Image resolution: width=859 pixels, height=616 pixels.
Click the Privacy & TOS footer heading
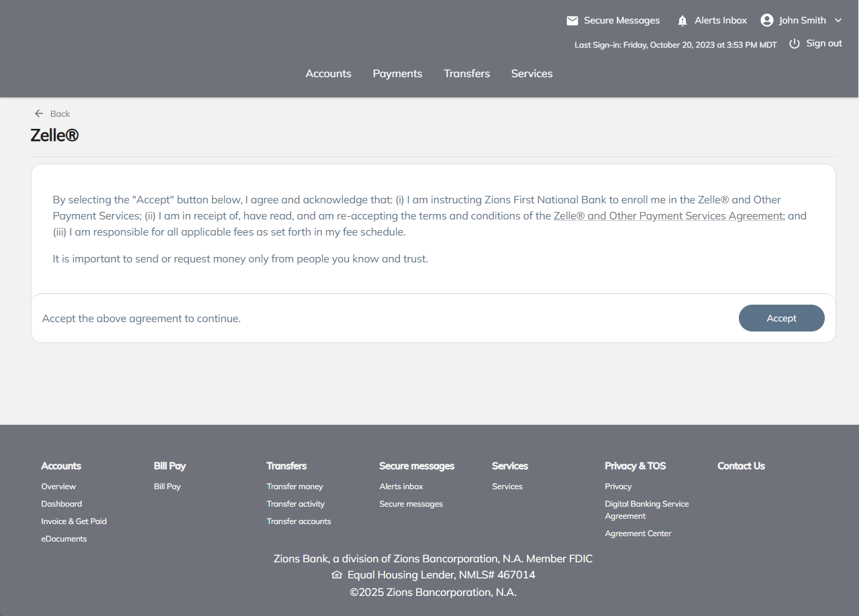(636, 466)
